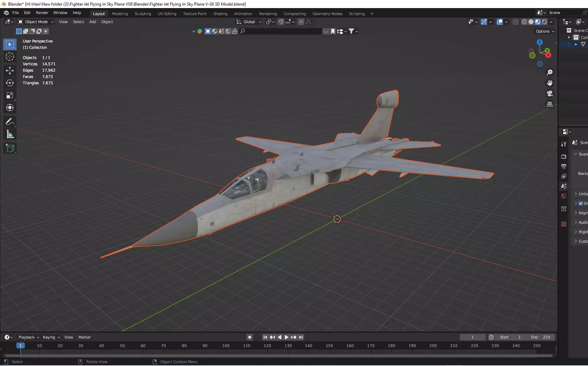Viewport: 588px width, 366px height.
Task: Choose the Add Cube tool
Action: click(10, 148)
